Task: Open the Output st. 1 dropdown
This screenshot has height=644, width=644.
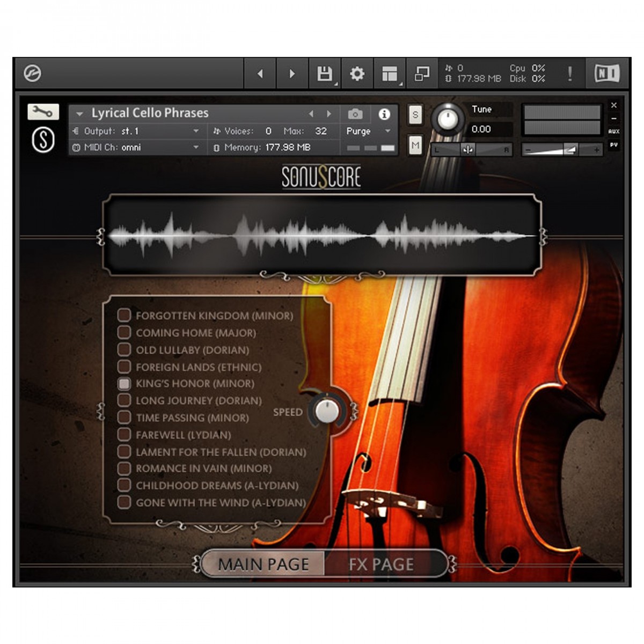Action: click(161, 130)
